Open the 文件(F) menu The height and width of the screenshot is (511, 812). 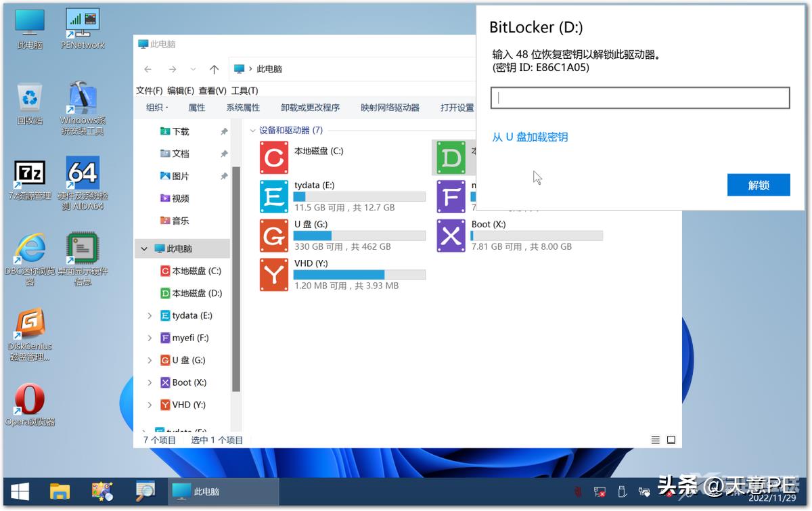click(150, 91)
